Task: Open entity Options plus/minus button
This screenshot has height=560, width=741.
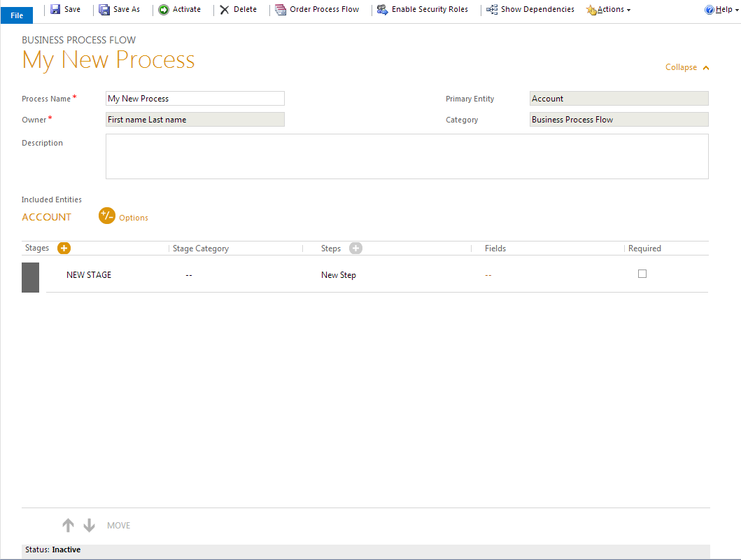Action: pos(107,216)
